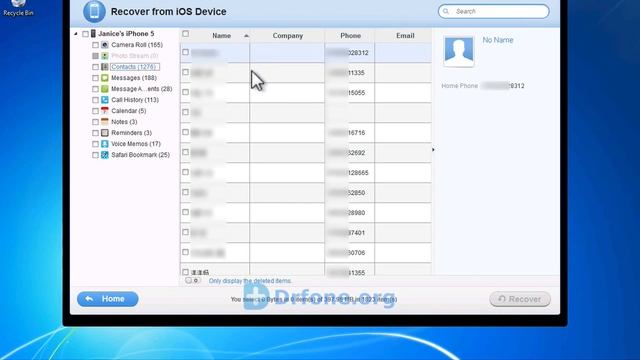
Task: Click the Recover from iOS Device phone icon
Action: [94, 11]
